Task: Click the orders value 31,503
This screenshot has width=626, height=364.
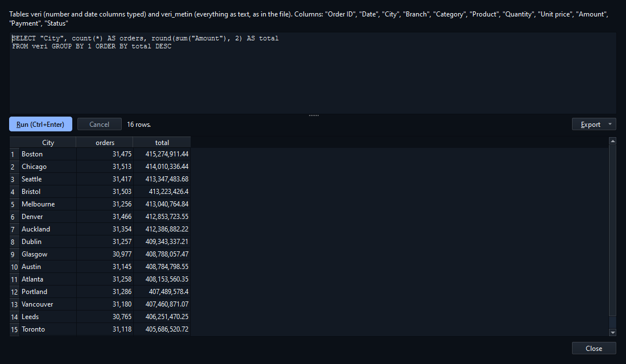Action: coord(105,192)
